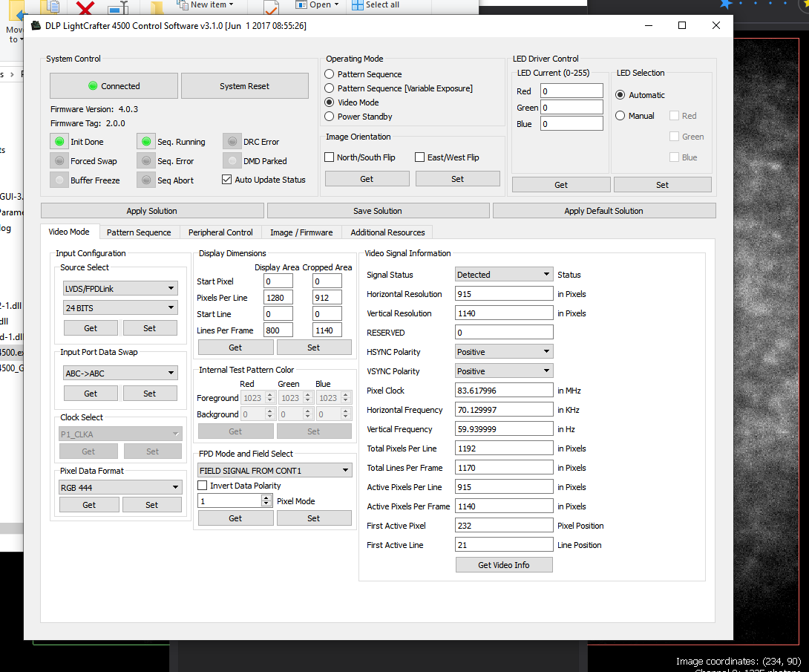
Task: Click Display Area Start Pixel field
Action: point(278,281)
